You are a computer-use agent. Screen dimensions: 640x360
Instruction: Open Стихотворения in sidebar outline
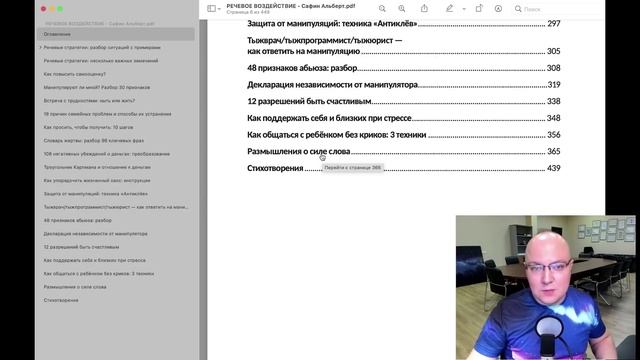click(x=61, y=300)
